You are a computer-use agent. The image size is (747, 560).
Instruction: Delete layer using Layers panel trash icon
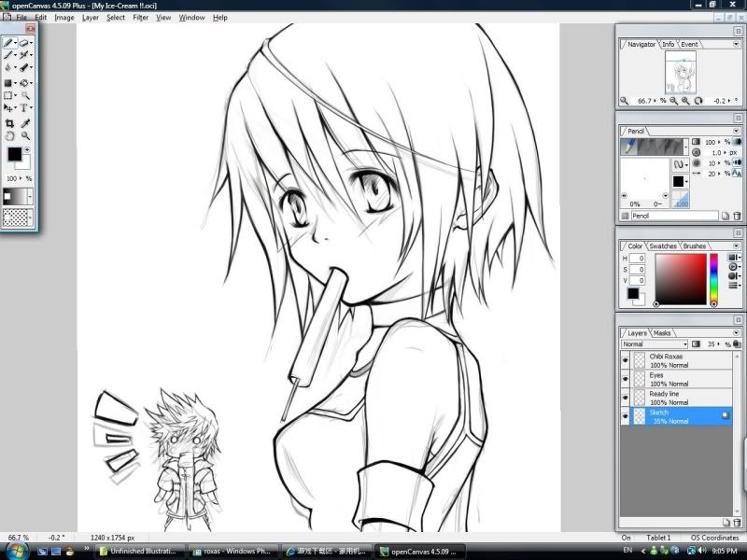(x=737, y=523)
